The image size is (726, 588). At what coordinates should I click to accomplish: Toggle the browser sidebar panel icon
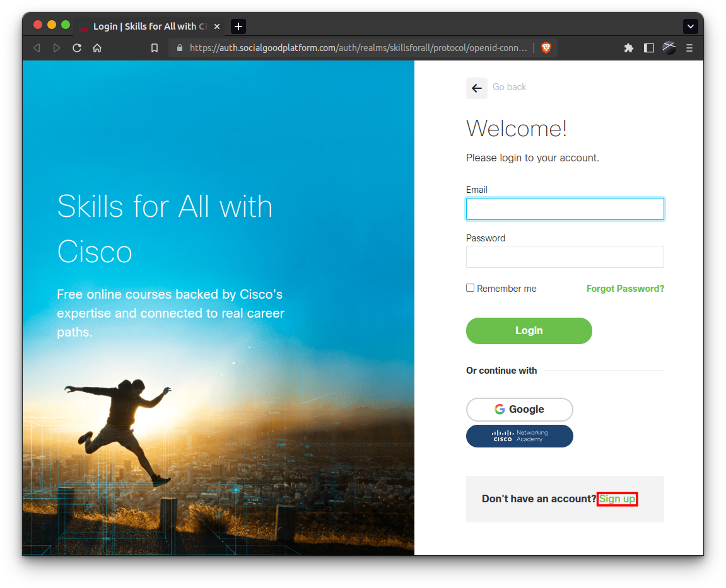coord(648,48)
